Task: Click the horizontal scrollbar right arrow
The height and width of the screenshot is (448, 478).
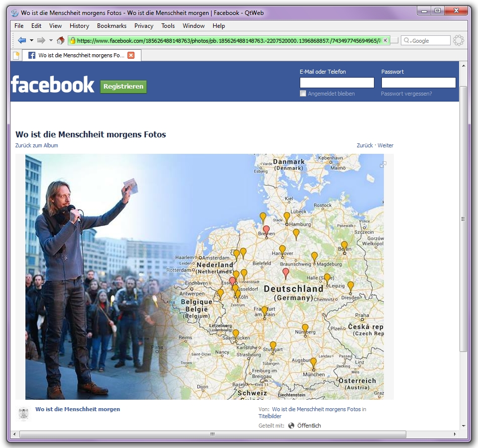Action: click(455, 434)
